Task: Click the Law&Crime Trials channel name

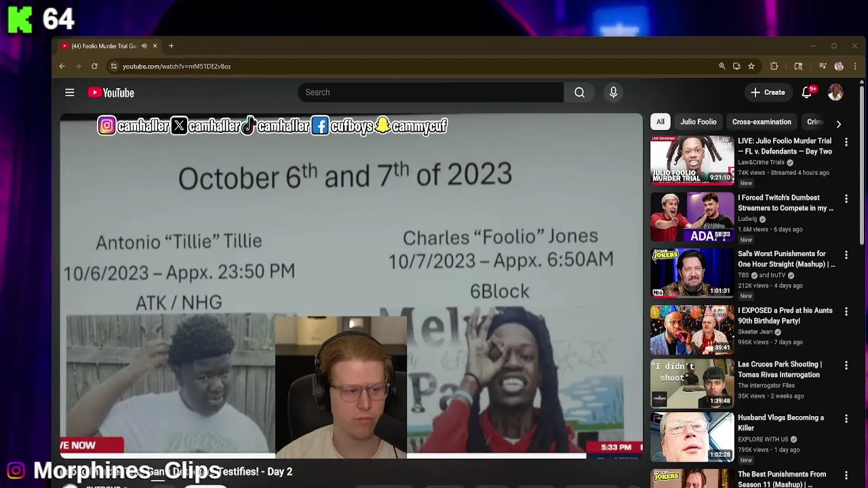Action: coord(761,163)
